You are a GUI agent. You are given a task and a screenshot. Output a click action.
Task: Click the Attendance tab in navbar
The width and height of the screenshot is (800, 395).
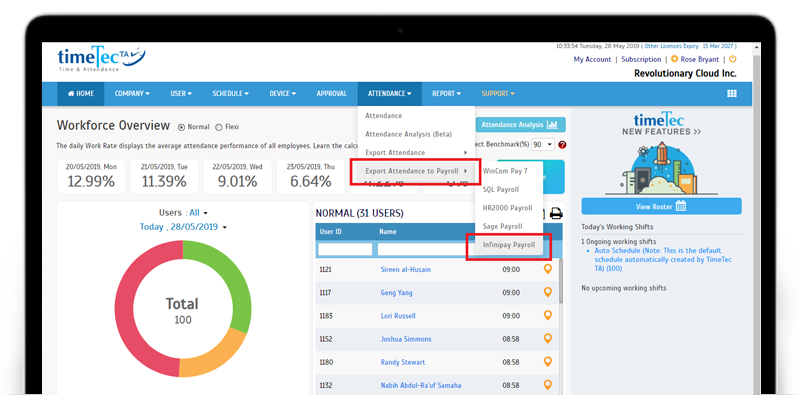coord(390,94)
